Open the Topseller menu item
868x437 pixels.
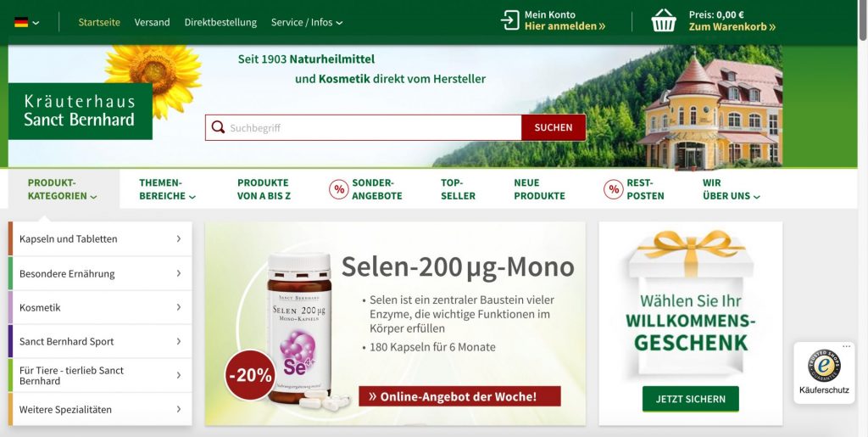pyautogui.click(x=458, y=189)
